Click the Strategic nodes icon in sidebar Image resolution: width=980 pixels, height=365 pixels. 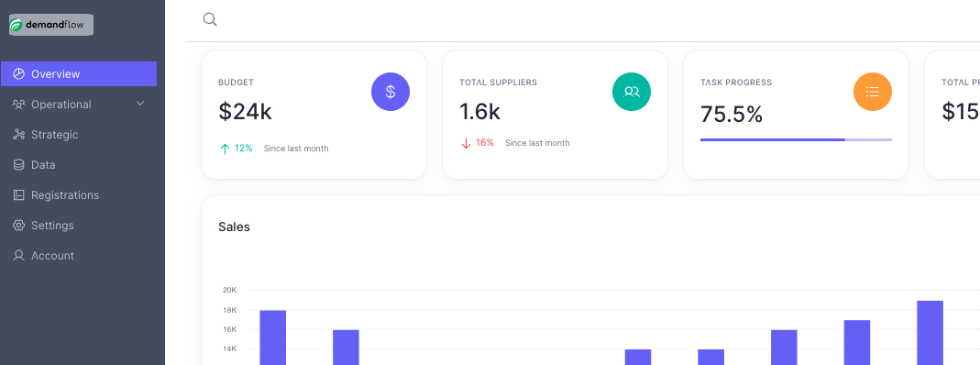(18, 135)
